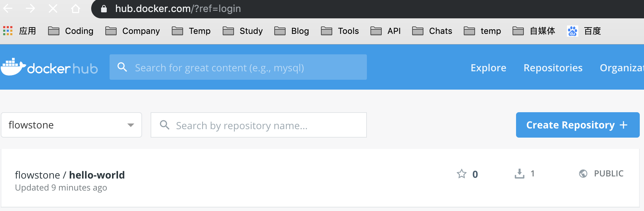Screen dimensions: 644x211
Task: Open the Tools bookmarks folder
Action: point(340,31)
